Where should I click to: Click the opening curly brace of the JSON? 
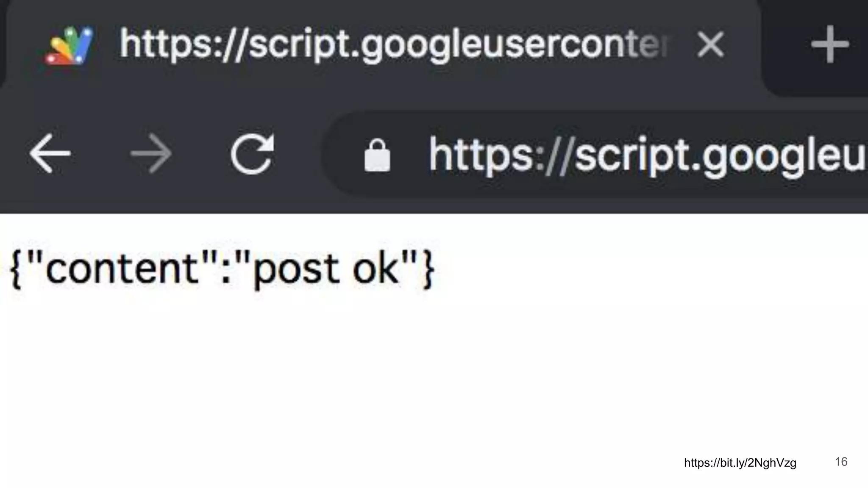click(17, 269)
